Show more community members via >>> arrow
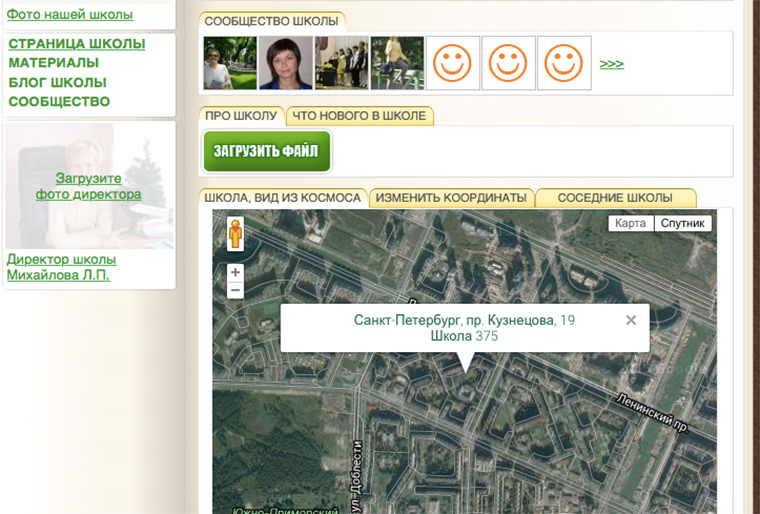Screen dimensions: 760x514 [x=611, y=64]
